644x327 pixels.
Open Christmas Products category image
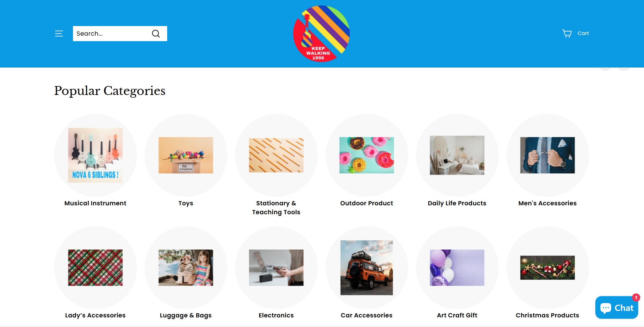pos(547,268)
